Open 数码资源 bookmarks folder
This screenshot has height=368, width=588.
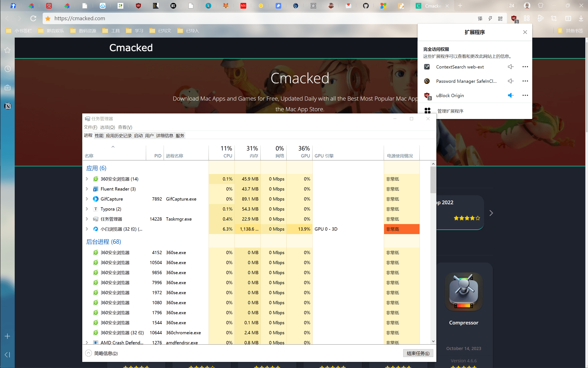pos(83,31)
